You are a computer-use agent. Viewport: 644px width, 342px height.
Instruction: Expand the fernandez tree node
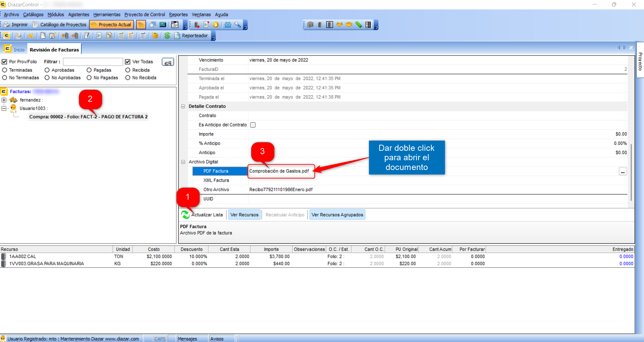4,100
